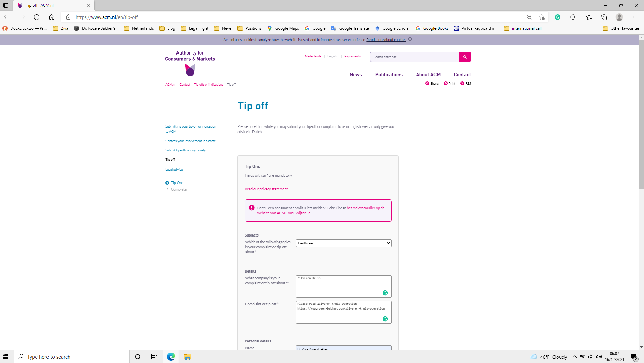Switch language to Papiamentu
The height and width of the screenshot is (363, 644).
(352, 56)
